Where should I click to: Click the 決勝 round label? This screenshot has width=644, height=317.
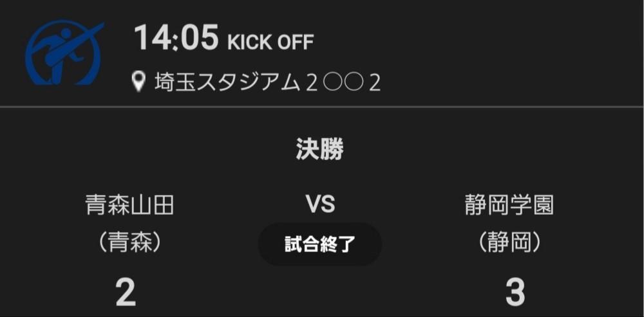click(x=320, y=149)
